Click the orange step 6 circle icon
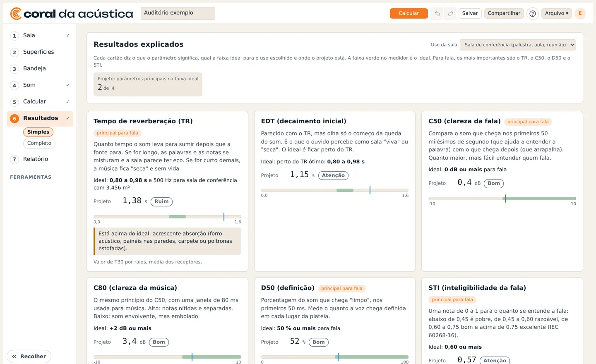 (14, 119)
